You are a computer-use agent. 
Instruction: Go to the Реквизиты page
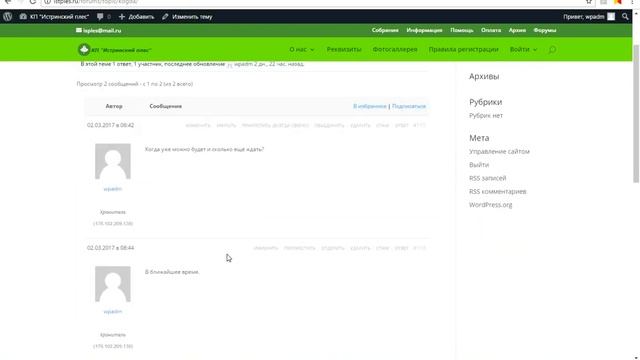tap(344, 49)
